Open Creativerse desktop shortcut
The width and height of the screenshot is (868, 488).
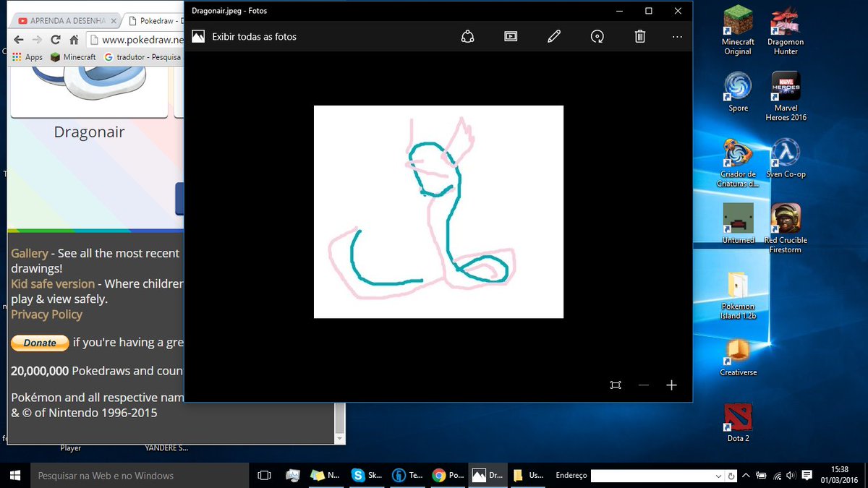738,358
